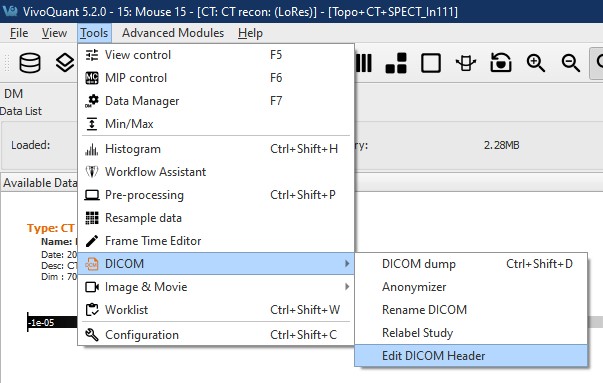
Task: Click the Frame Time Editor pencil icon
Action: coord(92,241)
